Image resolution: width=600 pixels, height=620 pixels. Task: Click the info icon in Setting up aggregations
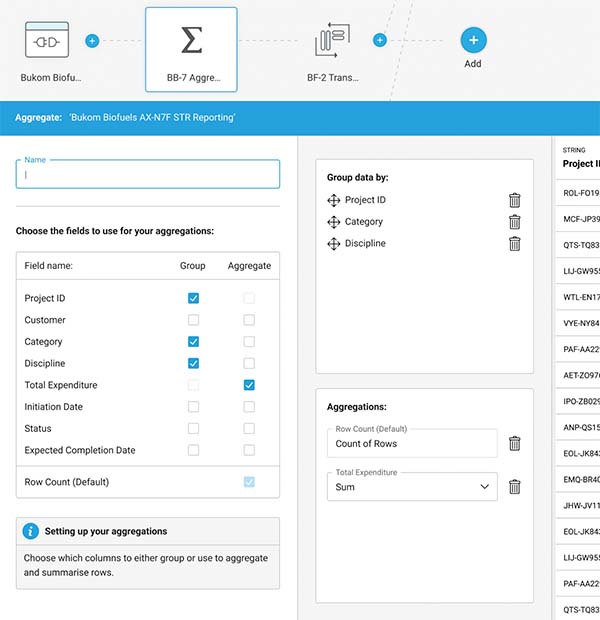pos(31,531)
